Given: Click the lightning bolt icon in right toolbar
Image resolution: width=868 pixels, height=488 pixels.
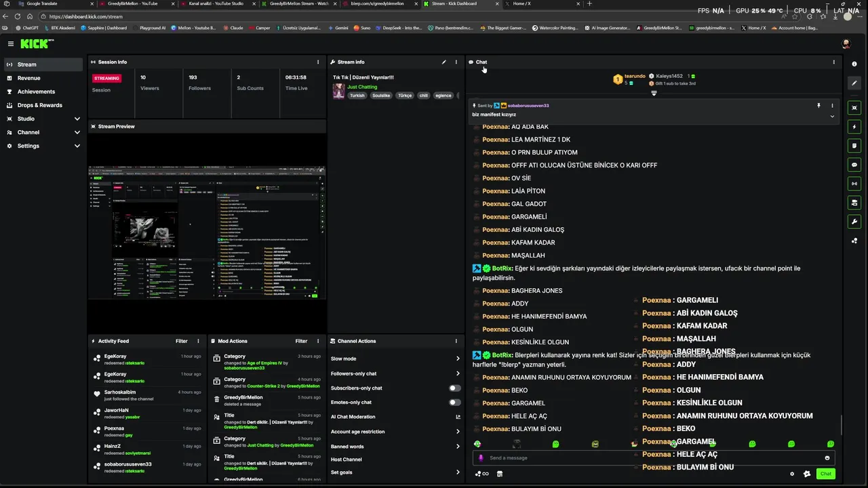Looking at the screenshot, I should point(854,127).
